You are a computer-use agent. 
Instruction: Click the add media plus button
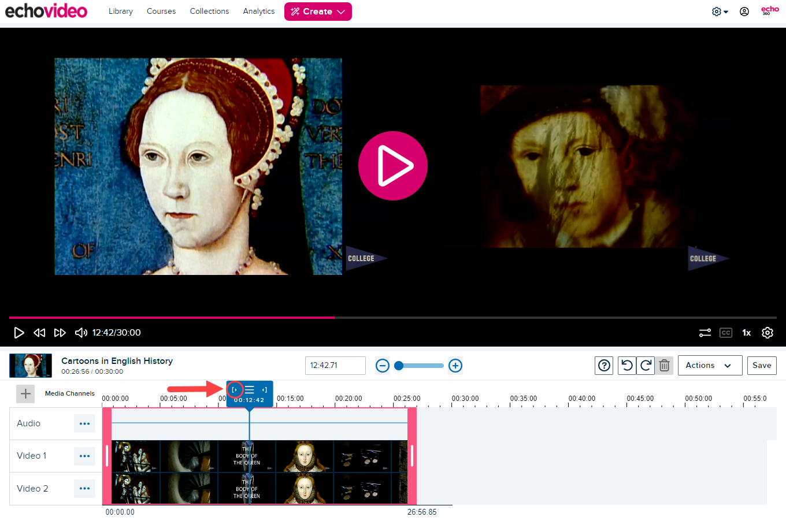tap(25, 394)
